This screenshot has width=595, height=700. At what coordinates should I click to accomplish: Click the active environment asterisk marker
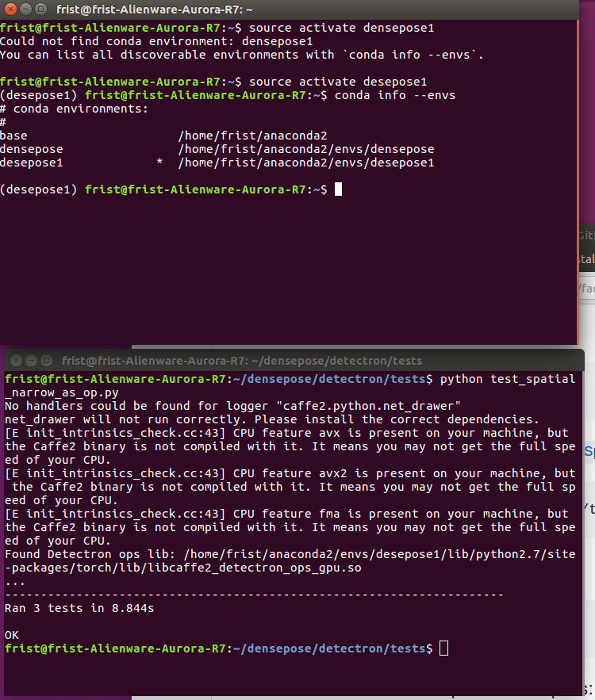tap(159, 162)
